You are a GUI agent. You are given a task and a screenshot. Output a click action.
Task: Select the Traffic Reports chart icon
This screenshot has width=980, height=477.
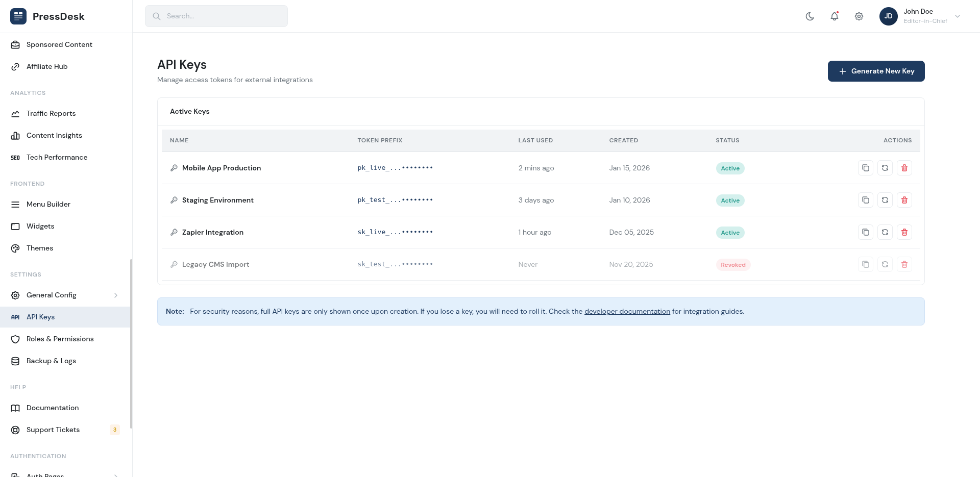coord(15,113)
